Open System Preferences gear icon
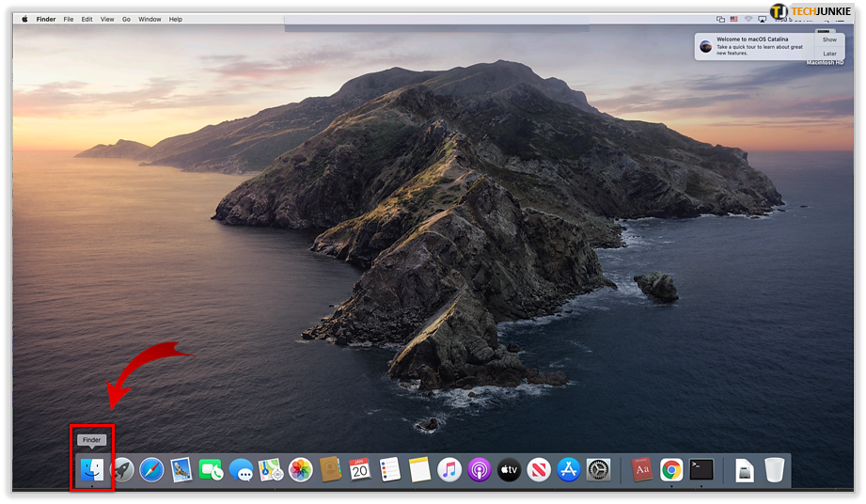Viewport: 866px width, 504px height. (x=599, y=470)
